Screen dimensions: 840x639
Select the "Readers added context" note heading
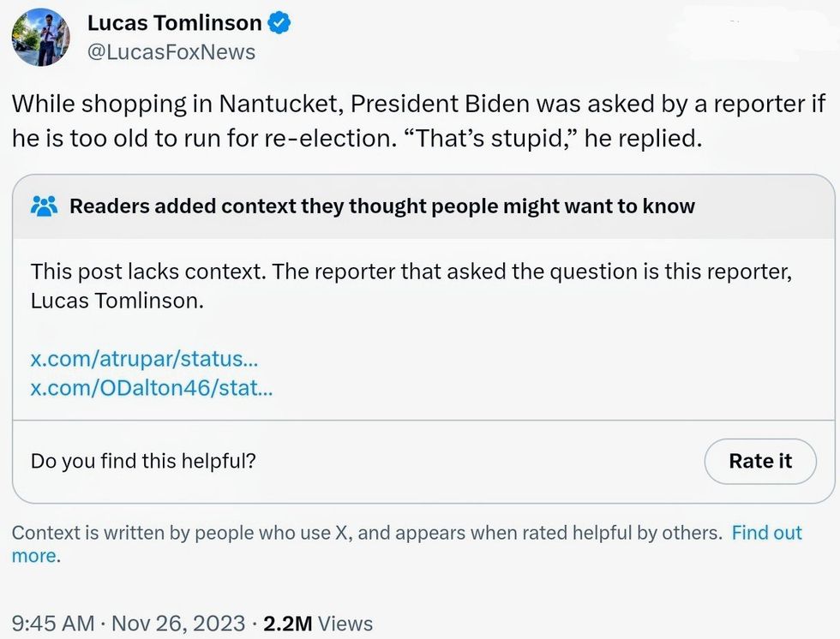(382, 206)
